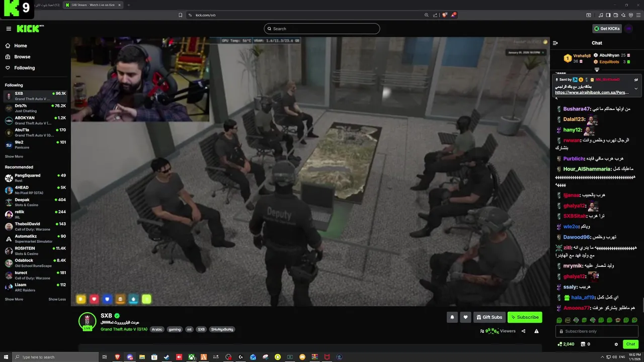644x362 pixels.
Task: Open Steam from the taskbar
Action: click(167, 357)
